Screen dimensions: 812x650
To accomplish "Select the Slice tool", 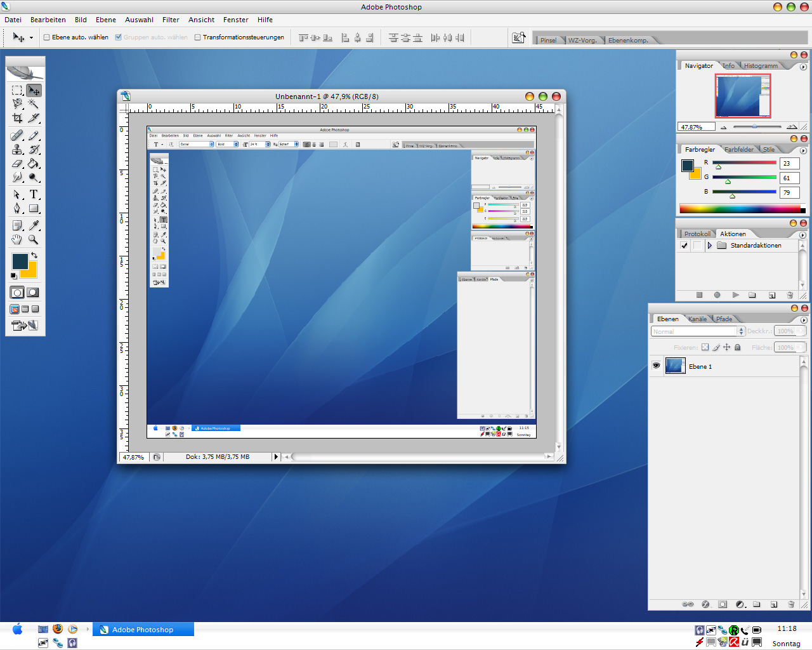I will click(34, 118).
